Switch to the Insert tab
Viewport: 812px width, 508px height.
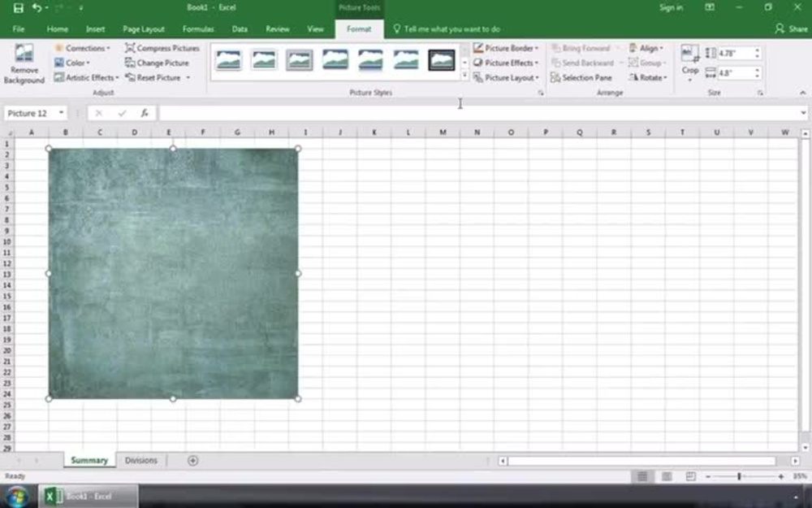pyautogui.click(x=95, y=29)
